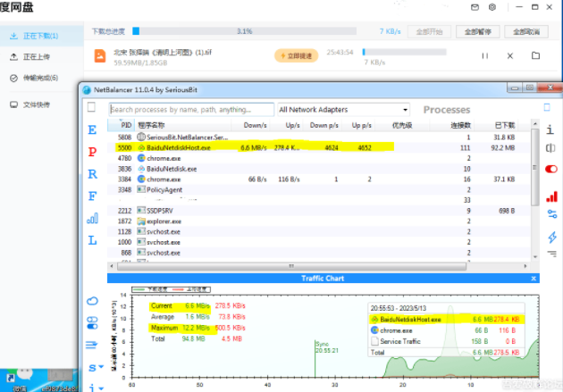
Task: Sort processes by Down/s column header
Action: [x=255, y=125]
